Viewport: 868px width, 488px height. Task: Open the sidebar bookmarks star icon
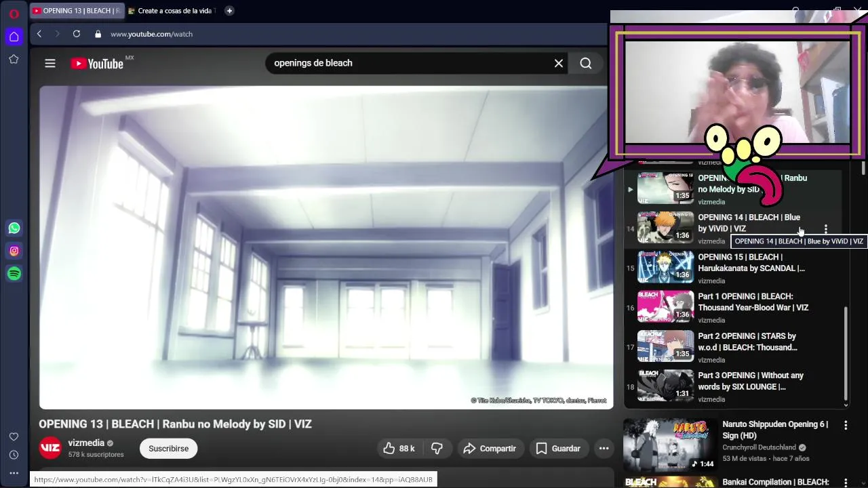pyautogui.click(x=14, y=60)
